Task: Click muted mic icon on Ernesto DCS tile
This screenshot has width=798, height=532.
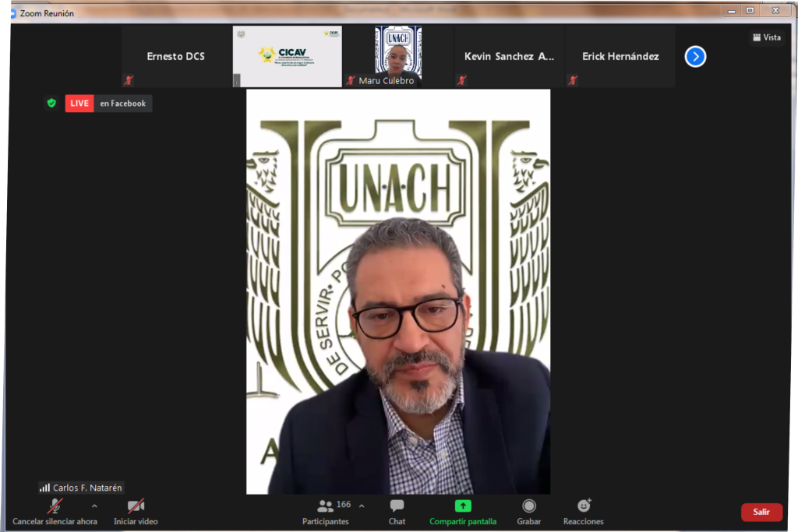Action: click(129, 80)
